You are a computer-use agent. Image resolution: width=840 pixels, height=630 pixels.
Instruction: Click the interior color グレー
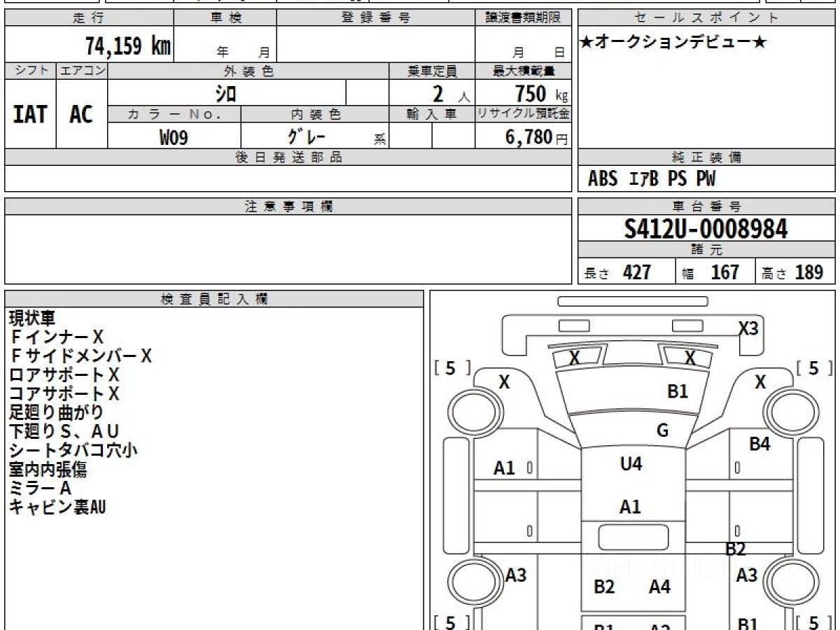pos(307,136)
